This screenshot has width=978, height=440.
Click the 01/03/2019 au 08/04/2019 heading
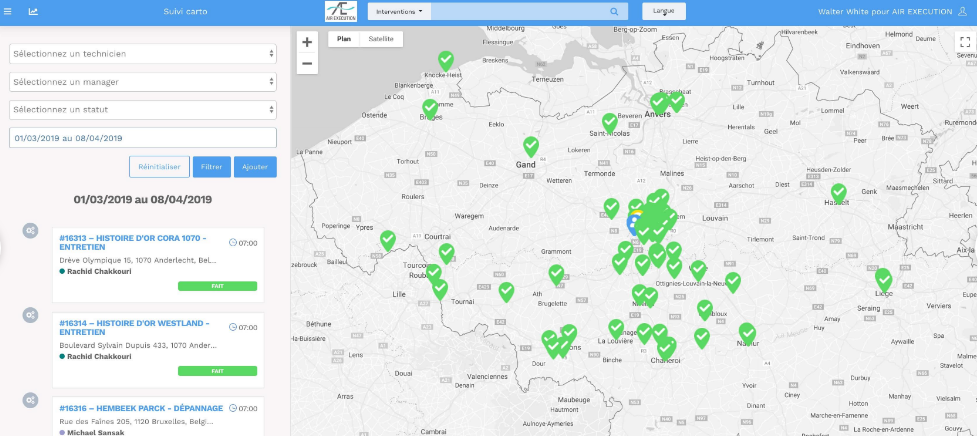(x=142, y=200)
